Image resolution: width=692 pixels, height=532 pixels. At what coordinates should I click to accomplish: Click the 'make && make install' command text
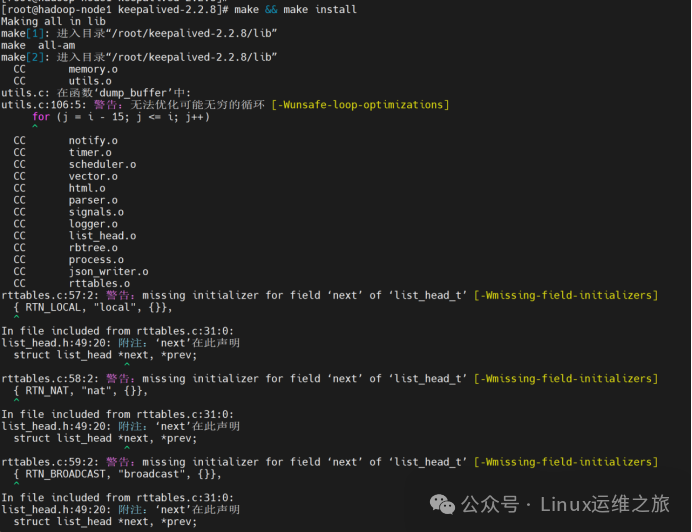[295, 9]
